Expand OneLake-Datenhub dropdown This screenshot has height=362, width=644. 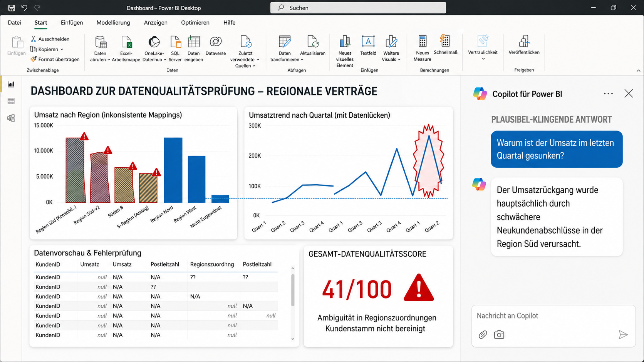[165, 60]
